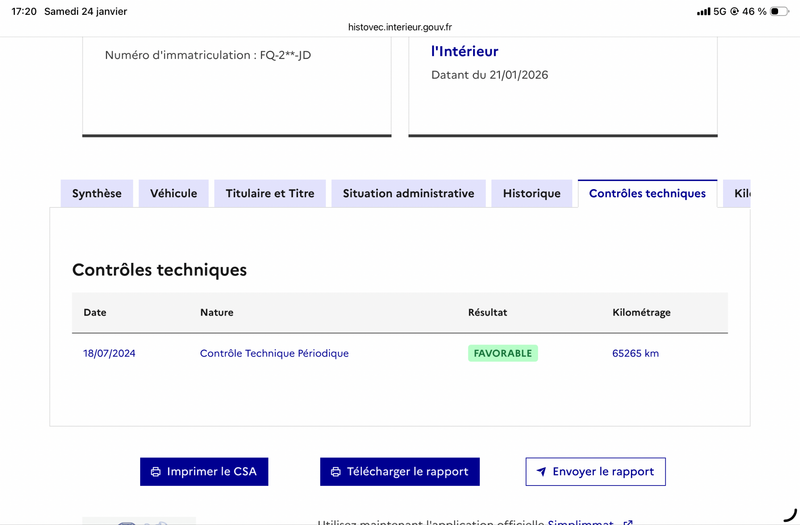Go to the Historique tab
Image resolution: width=800 pixels, height=525 pixels.
tap(532, 194)
